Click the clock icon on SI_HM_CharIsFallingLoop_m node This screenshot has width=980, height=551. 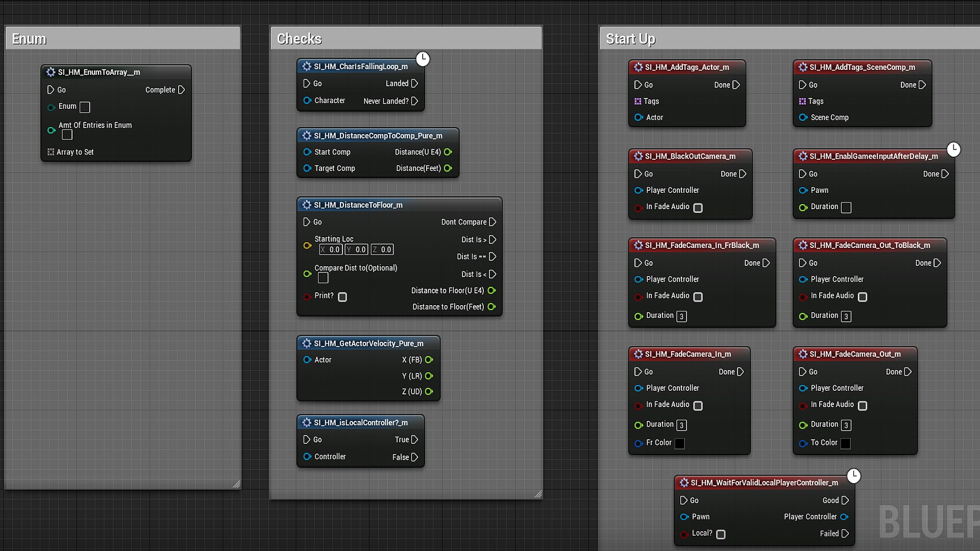click(x=423, y=59)
